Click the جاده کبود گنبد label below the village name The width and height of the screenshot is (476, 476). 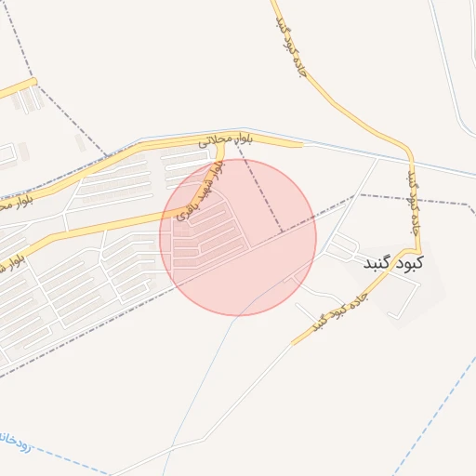(x=340, y=312)
